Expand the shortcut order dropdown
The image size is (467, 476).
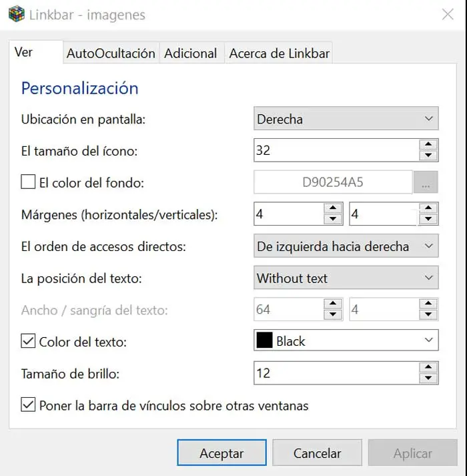(346, 246)
